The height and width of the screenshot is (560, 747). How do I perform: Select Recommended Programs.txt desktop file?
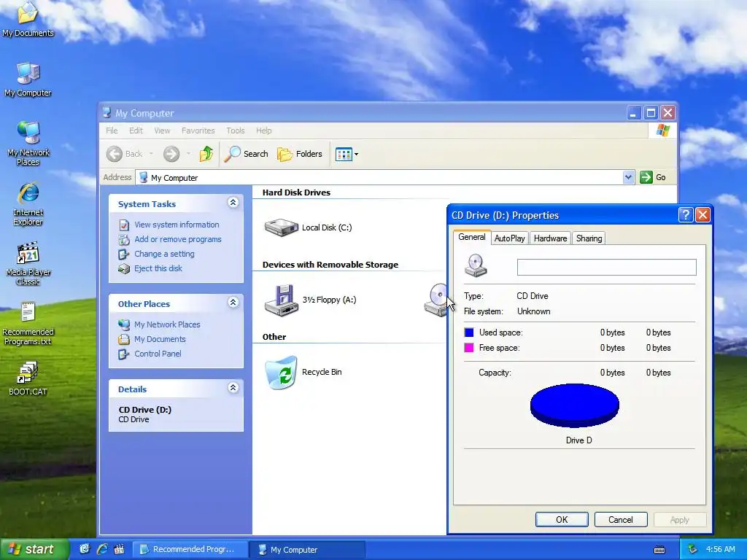point(28,323)
